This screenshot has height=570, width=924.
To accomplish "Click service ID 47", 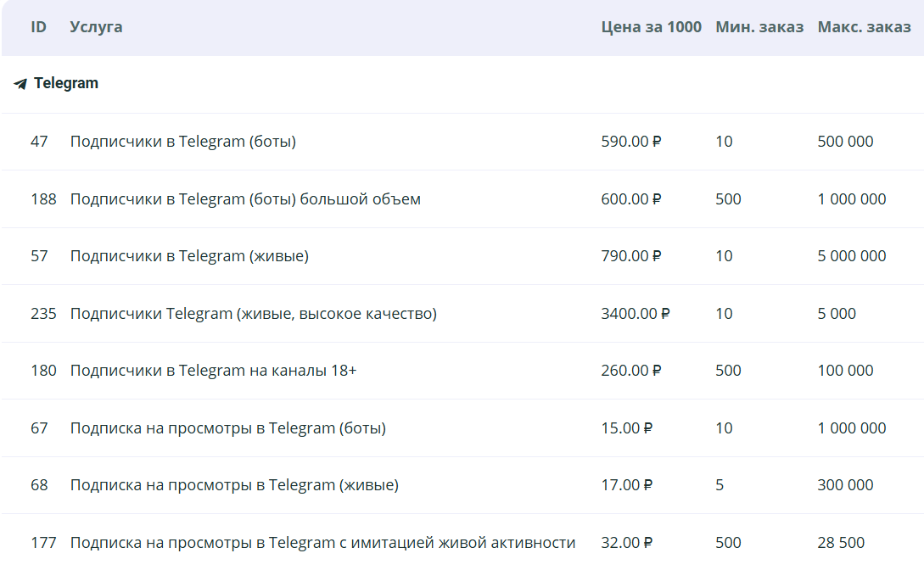I will pyautogui.click(x=40, y=142).
